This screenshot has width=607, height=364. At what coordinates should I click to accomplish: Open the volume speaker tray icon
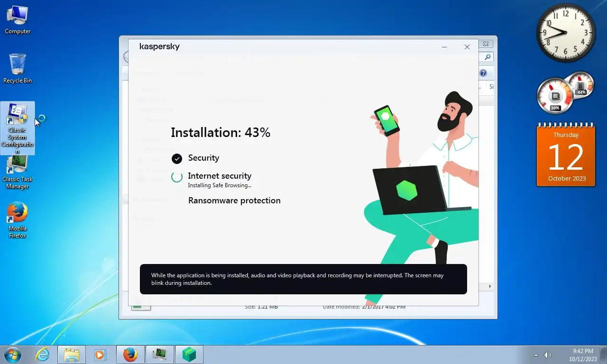[548, 355]
